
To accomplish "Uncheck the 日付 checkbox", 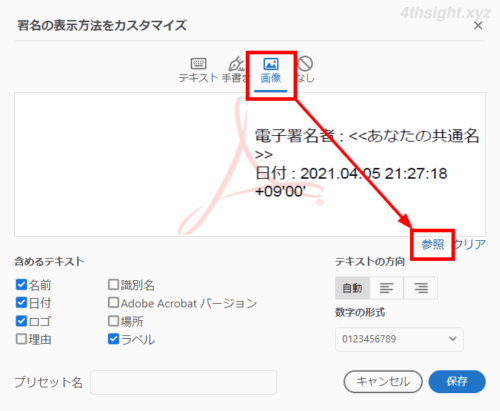I will (x=21, y=303).
